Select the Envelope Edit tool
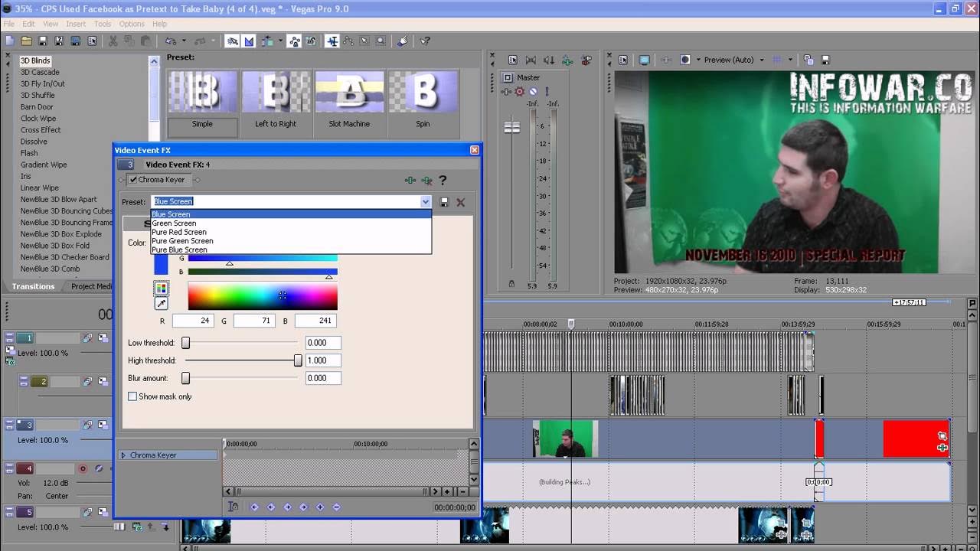This screenshot has height=551, width=980. 348,41
